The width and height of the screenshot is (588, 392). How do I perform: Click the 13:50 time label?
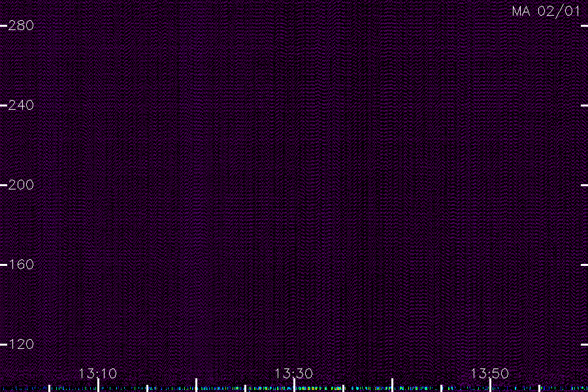(x=490, y=373)
